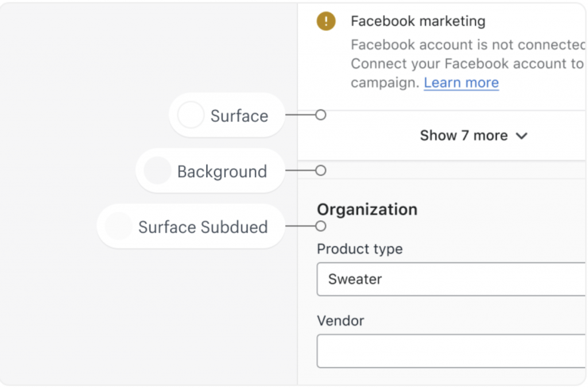Click the empty Vendor input field
This screenshot has width=588, height=388.
451,351
